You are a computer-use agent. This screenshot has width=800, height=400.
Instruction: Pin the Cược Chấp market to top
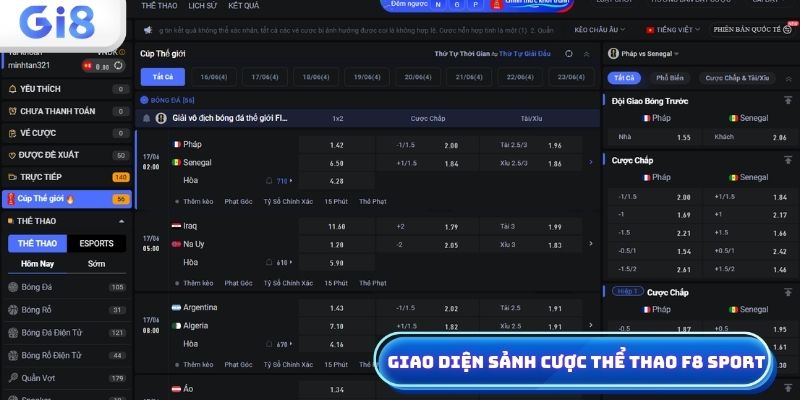click(788, 160)
